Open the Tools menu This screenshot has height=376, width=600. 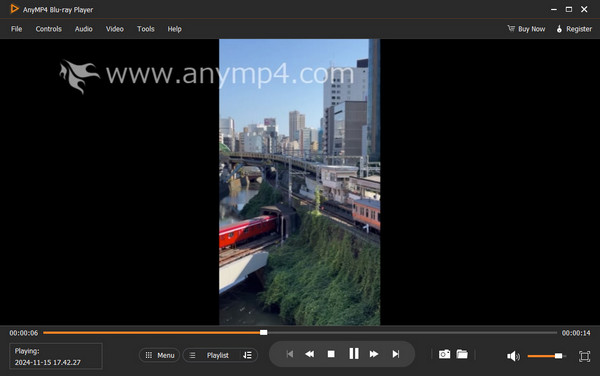click(x=146, y=29)
